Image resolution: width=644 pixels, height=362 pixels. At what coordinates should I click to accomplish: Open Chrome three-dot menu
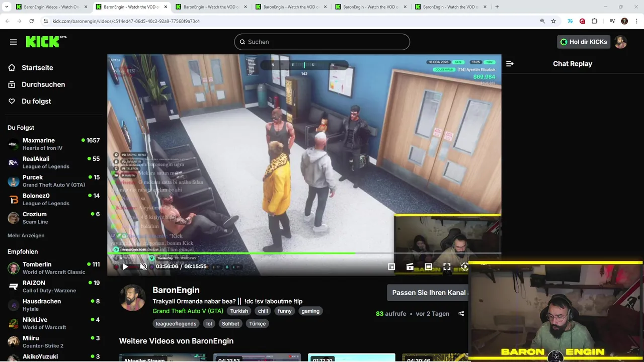636,21
